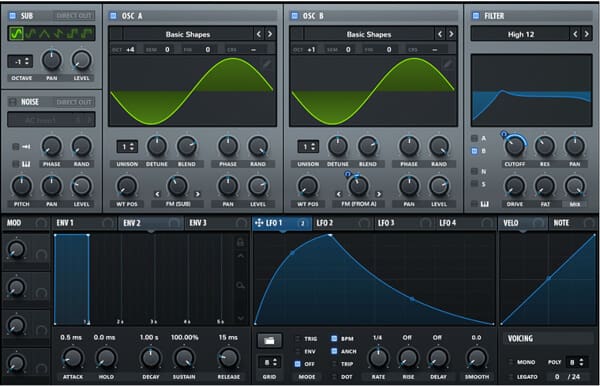
Task: Click NOISE DIRECT OUT button
Action: click(74, 102)
